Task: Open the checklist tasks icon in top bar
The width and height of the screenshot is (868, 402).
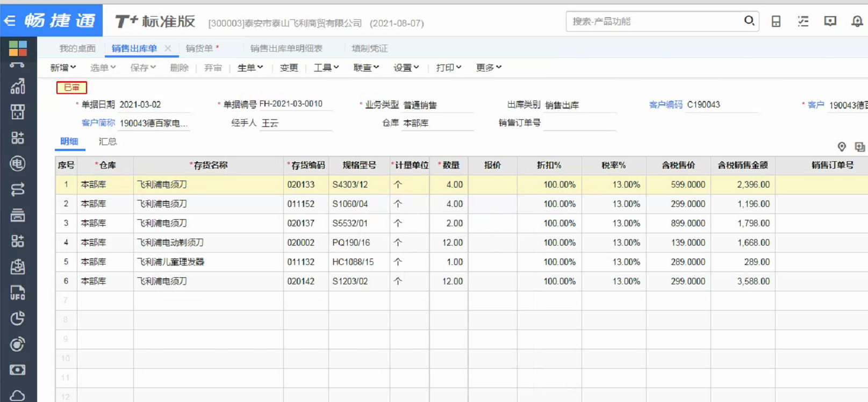Action: pyautogui.click(x=803, y=21)
